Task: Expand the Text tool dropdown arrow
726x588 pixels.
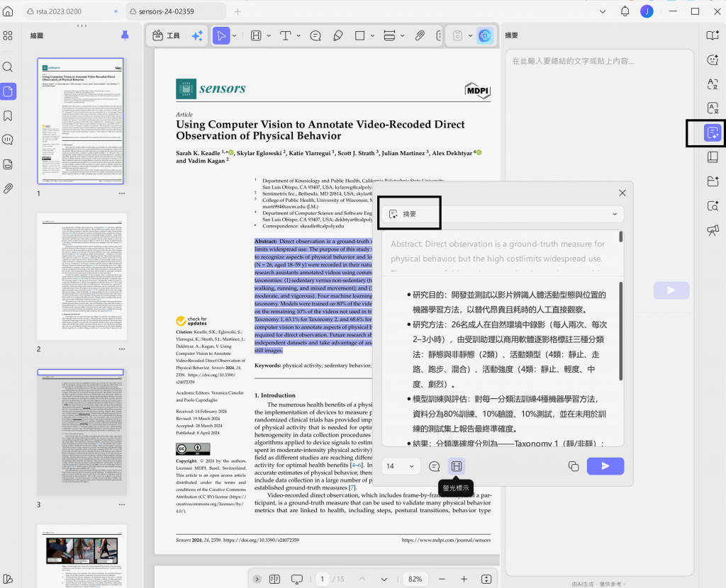Action: pyautogui.click(x=298, y=35)
